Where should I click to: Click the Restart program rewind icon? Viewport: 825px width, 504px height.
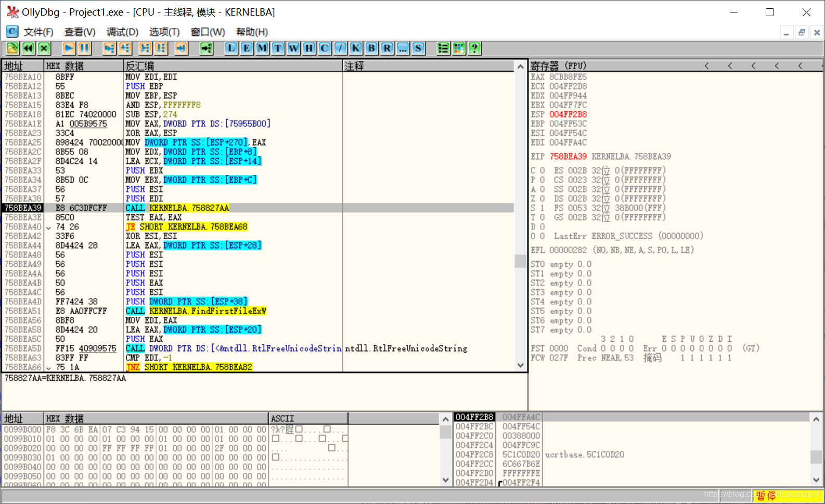coord(28,48)
